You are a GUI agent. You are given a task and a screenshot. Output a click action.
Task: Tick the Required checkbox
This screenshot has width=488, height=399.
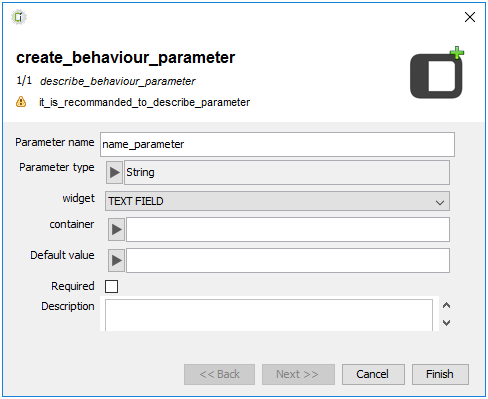click(111, 286)
